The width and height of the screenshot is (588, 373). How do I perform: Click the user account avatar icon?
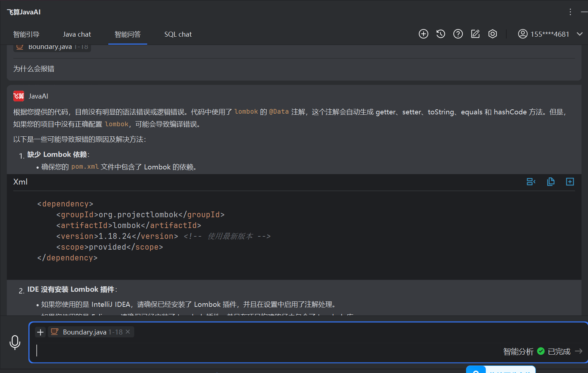pyautogui.click(x=523, y=34)
